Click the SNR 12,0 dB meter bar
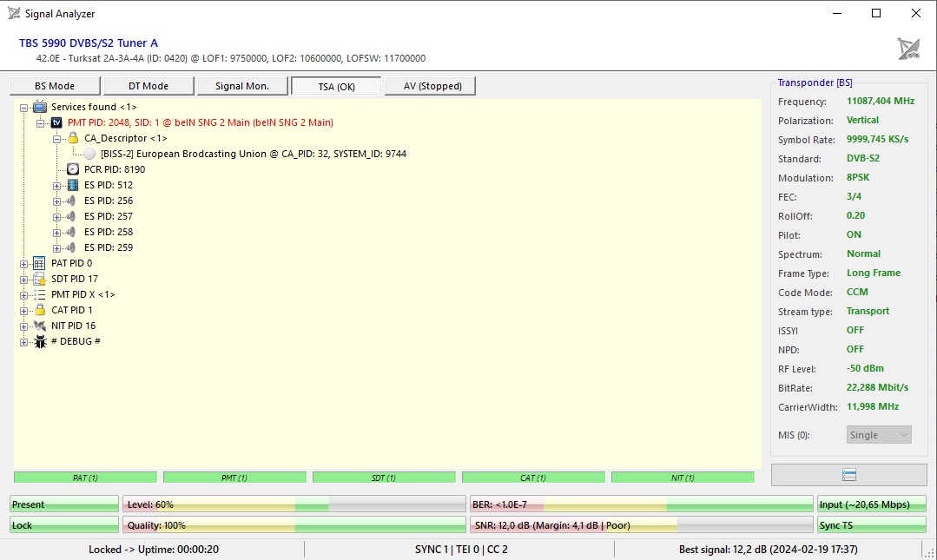The width and height of the screenshot is (937, 560). pyautogui.click(x=641, y=525)
